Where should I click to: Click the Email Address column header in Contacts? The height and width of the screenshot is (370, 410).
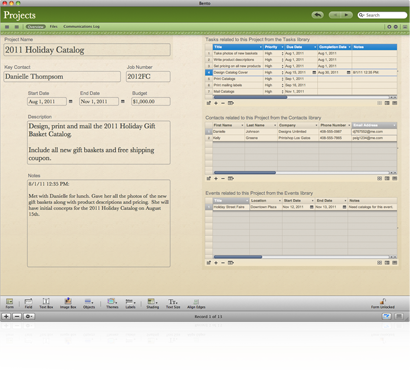pos(374,125)
